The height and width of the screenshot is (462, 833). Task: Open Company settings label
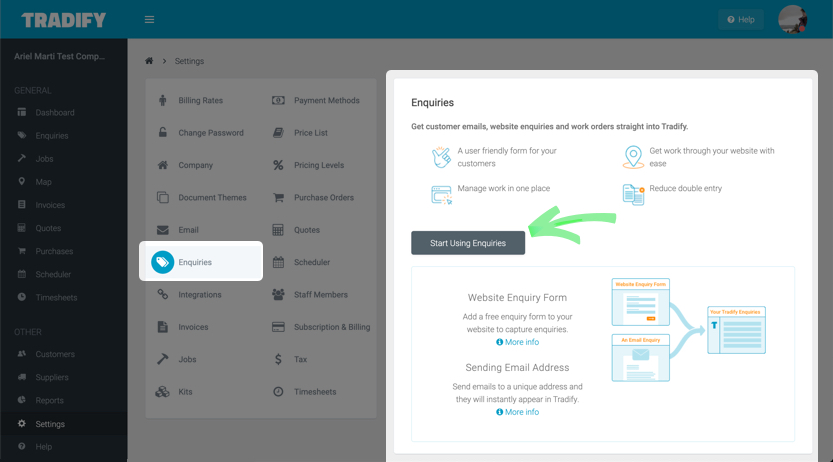click(x=196, y=165)
